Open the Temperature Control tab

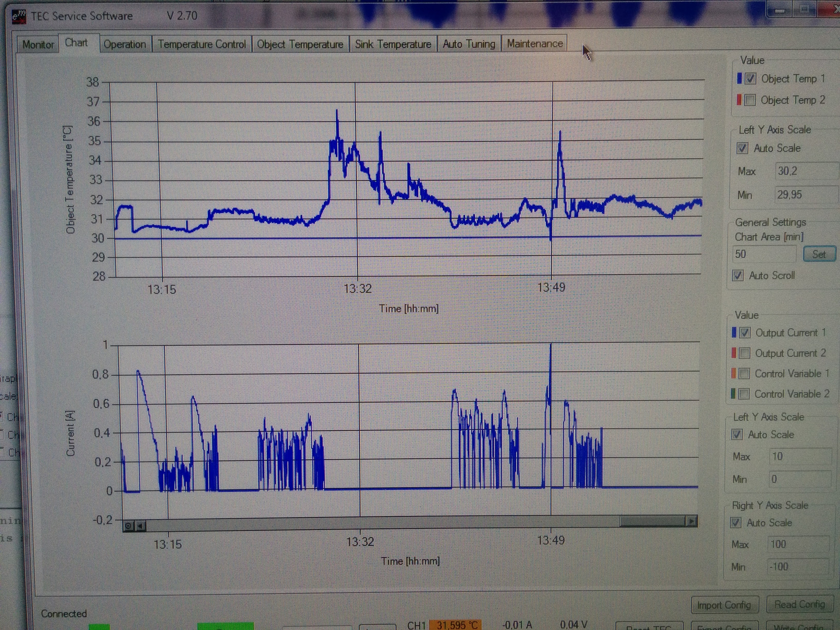(x=202, y=45)
